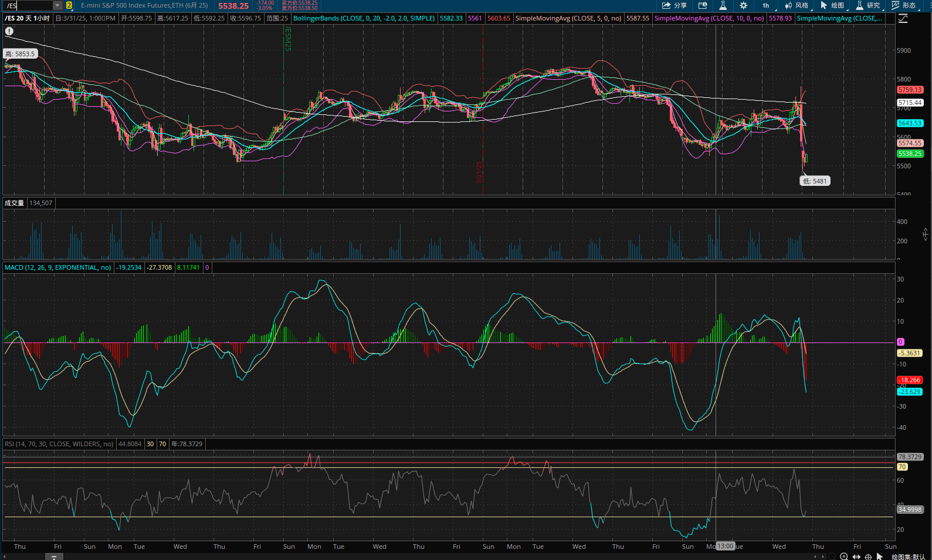Click the /ES 20 天 1小时 chart label

[28, 18]
